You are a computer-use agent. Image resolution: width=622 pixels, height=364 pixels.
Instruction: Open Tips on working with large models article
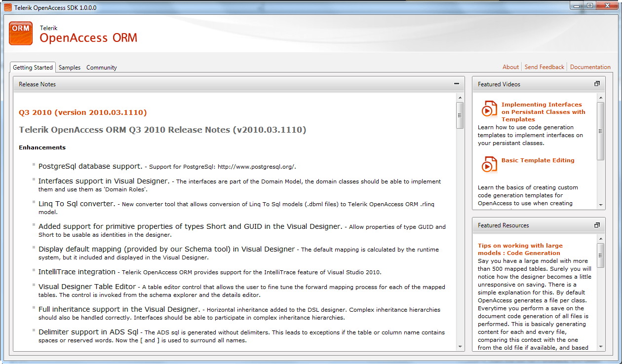click(520, 249)
